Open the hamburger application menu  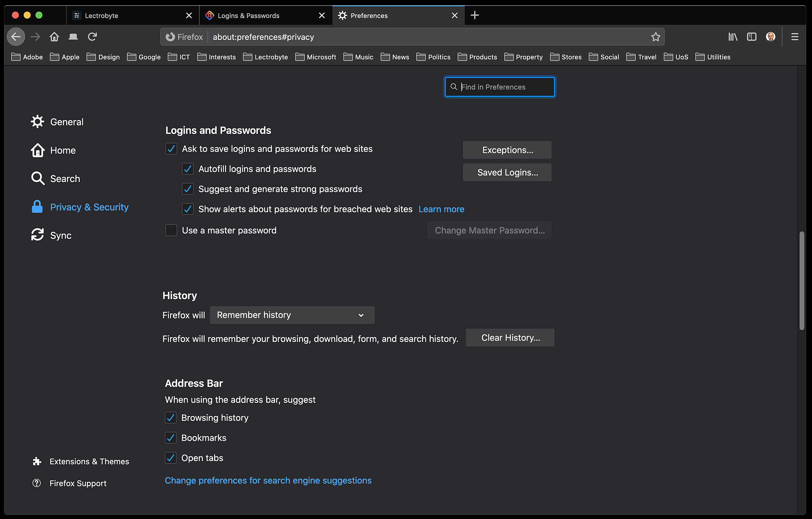point(795,36)
